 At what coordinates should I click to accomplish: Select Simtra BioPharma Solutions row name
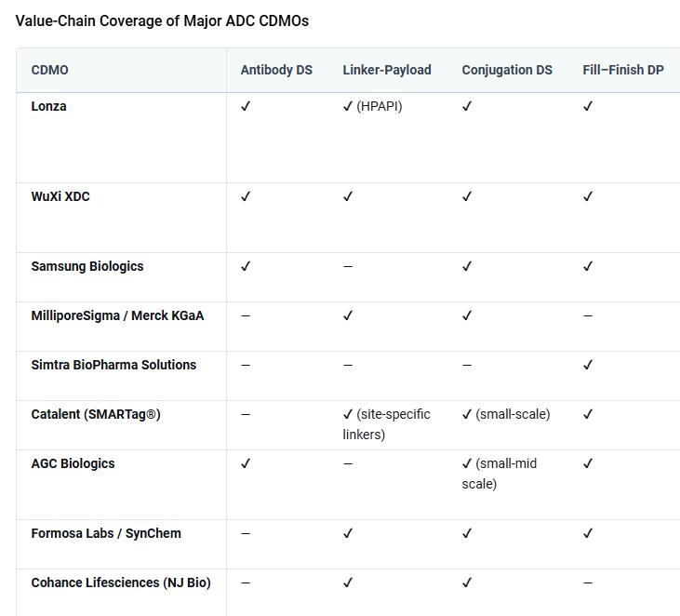pyautogui.click(x=113, y=365)
